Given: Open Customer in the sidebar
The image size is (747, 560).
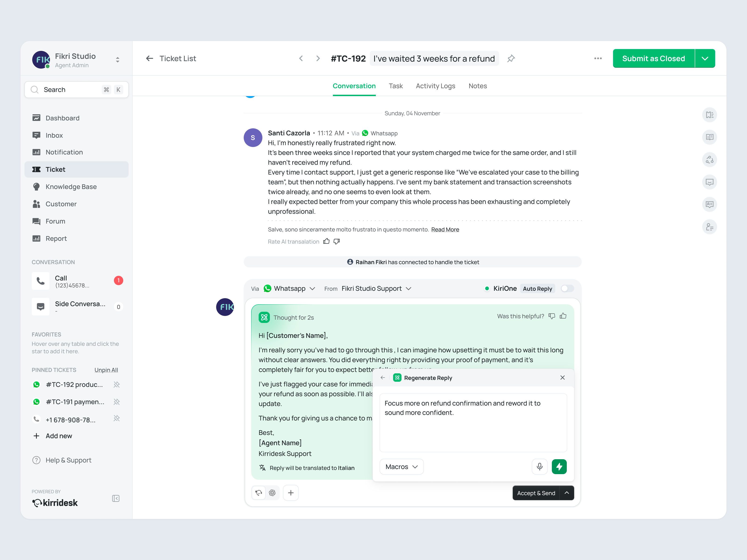Looking at the screenshot, I should [77, 204].
